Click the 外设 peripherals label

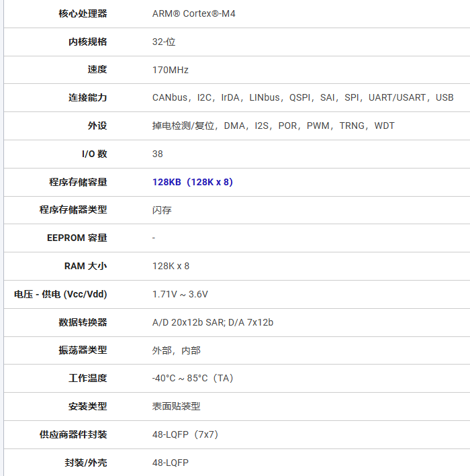97,126
